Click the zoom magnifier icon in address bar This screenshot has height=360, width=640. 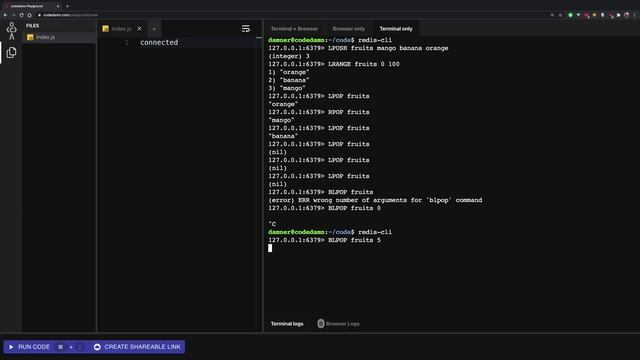tap(552, 15)
